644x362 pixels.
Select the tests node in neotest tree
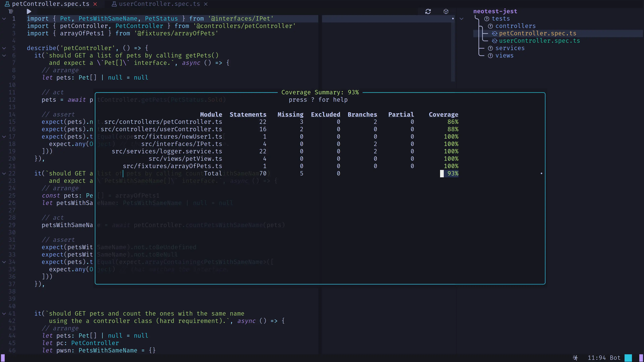501,19
